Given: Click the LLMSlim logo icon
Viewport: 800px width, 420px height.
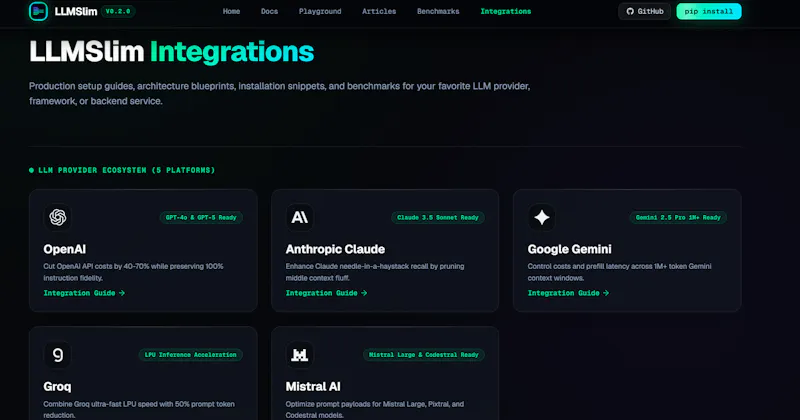Looking at the screenshot, I should click(x=38, y=11).
